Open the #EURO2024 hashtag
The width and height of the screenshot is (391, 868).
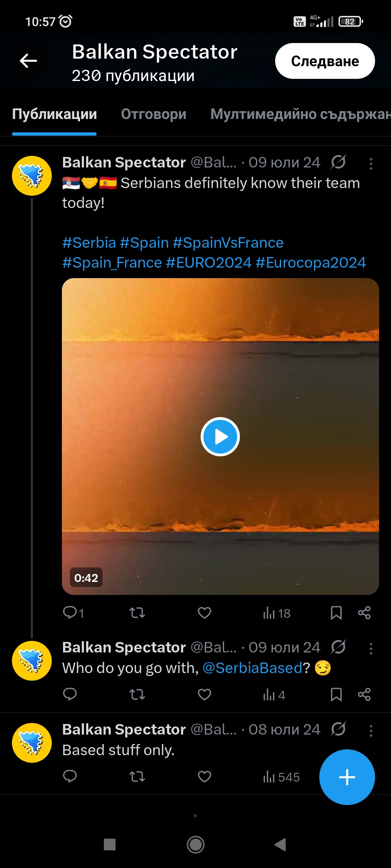(x=209, y=263)
